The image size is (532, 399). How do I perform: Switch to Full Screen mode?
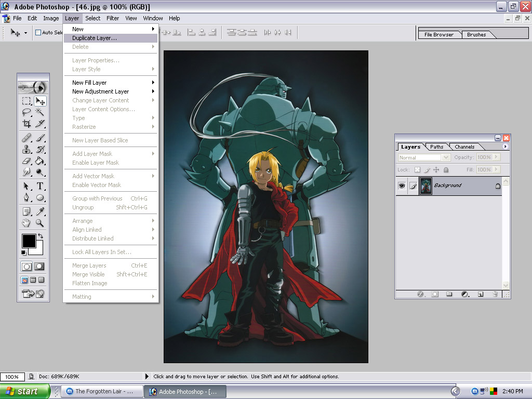click(x=42, y=280)
